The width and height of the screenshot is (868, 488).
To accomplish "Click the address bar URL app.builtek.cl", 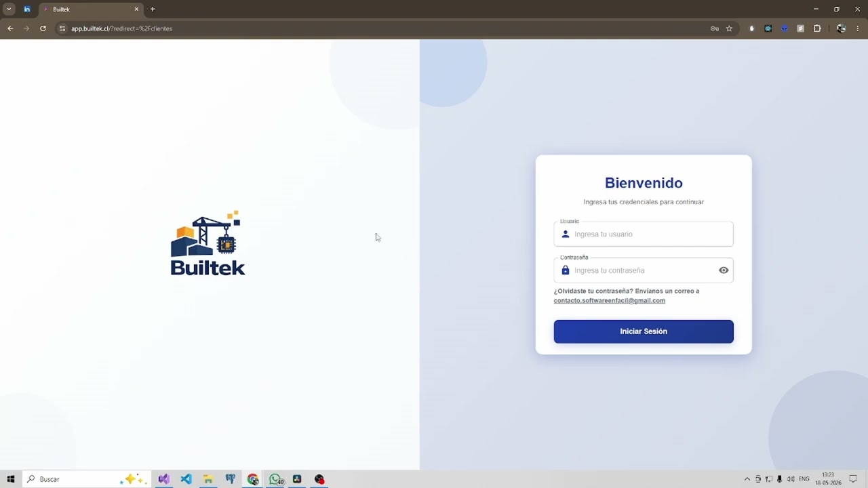I will (121, 28).
